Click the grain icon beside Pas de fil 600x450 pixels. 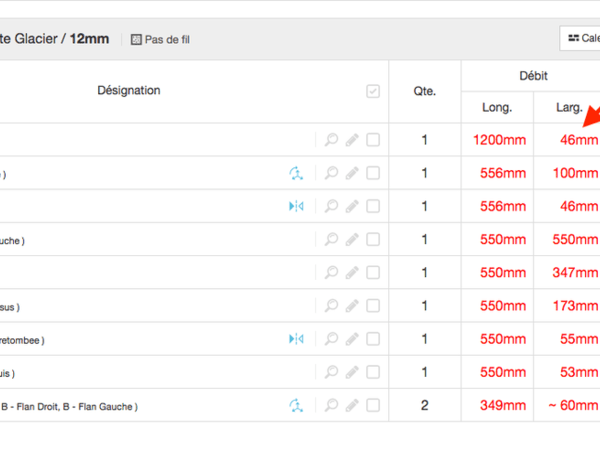[x=136, y=39]
